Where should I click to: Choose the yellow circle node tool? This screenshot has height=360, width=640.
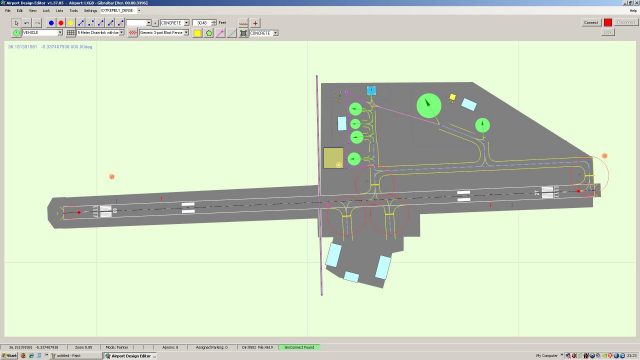[71, 23]
